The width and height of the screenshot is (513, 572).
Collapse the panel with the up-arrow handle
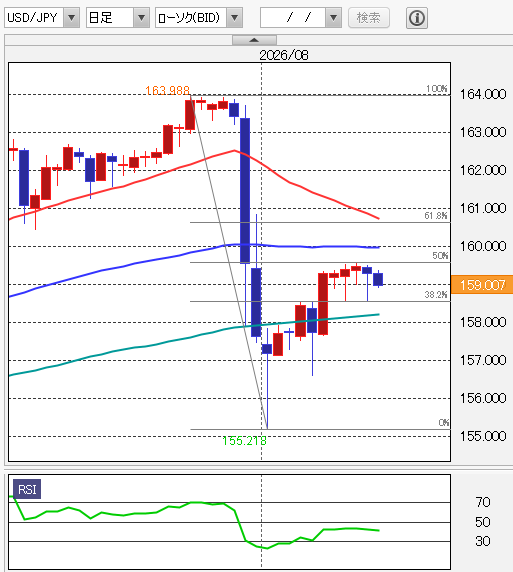(254, 40)
